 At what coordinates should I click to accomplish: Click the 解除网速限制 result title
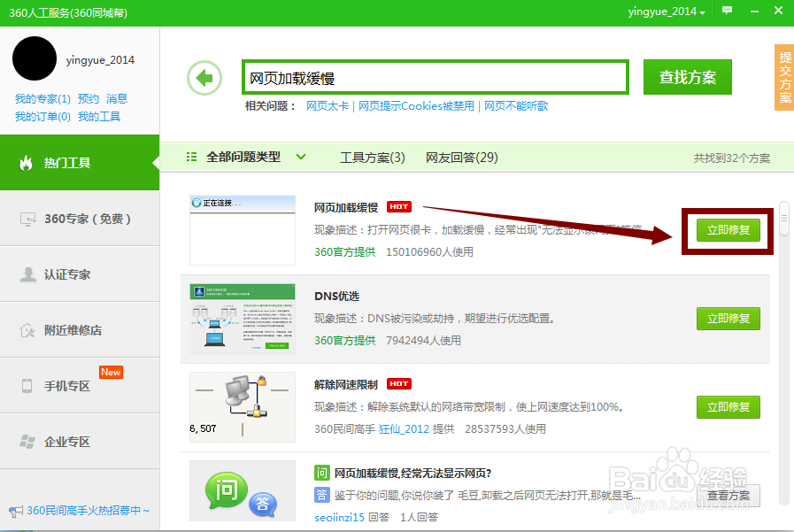point(346,385)
